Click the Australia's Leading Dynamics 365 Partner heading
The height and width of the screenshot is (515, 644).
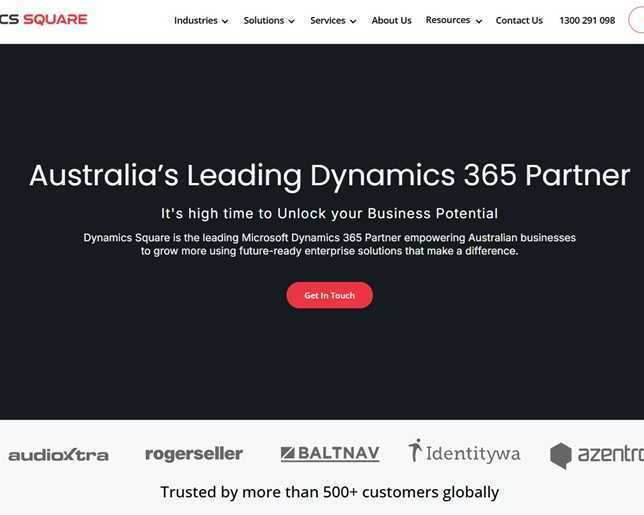pyautogui.click(x=330, y=176)
